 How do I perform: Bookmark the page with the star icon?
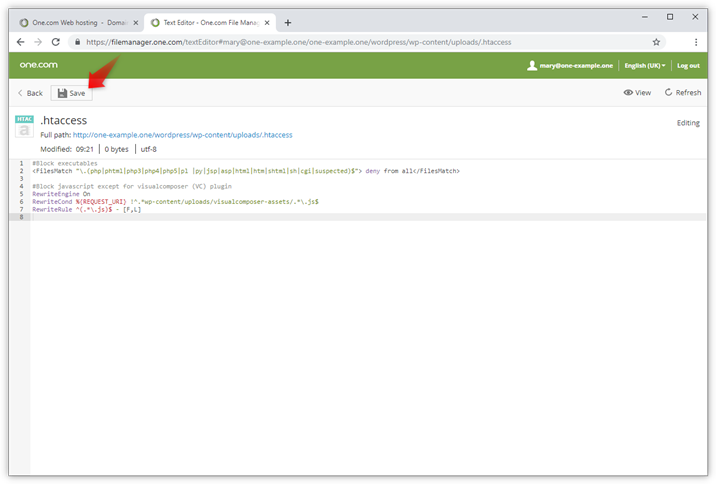tap(657, 42)
